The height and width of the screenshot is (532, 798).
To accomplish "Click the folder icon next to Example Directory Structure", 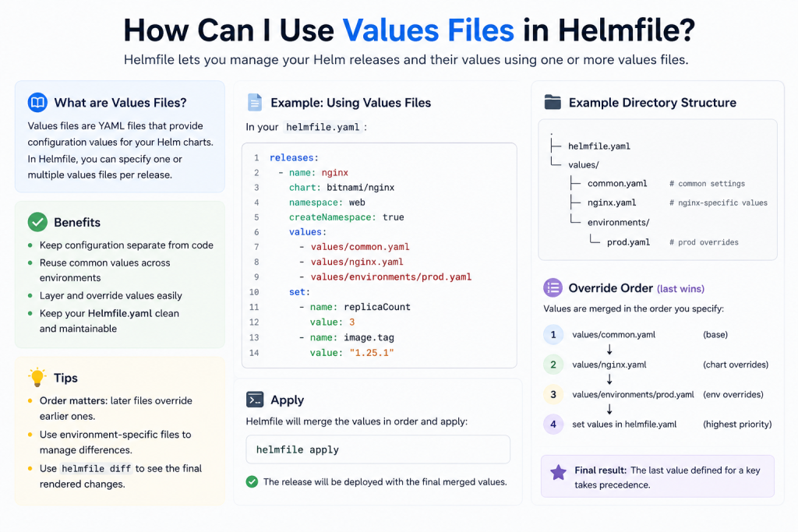I will coord(553,102).
